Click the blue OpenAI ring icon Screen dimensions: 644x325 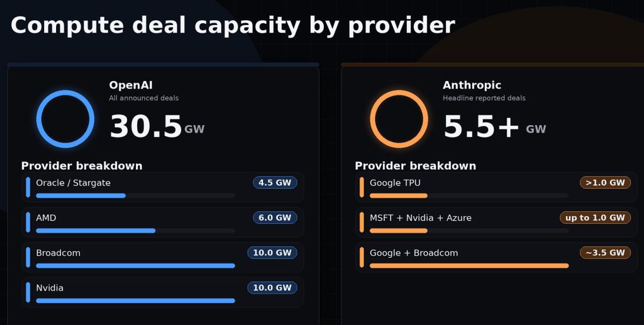[65, 119]
